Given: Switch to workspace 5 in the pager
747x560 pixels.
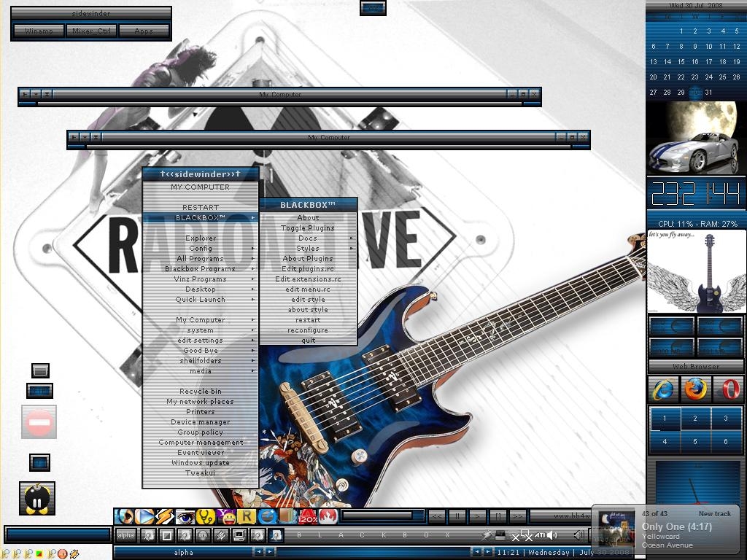Looking at the screenshot, I should tap(695, 441).
